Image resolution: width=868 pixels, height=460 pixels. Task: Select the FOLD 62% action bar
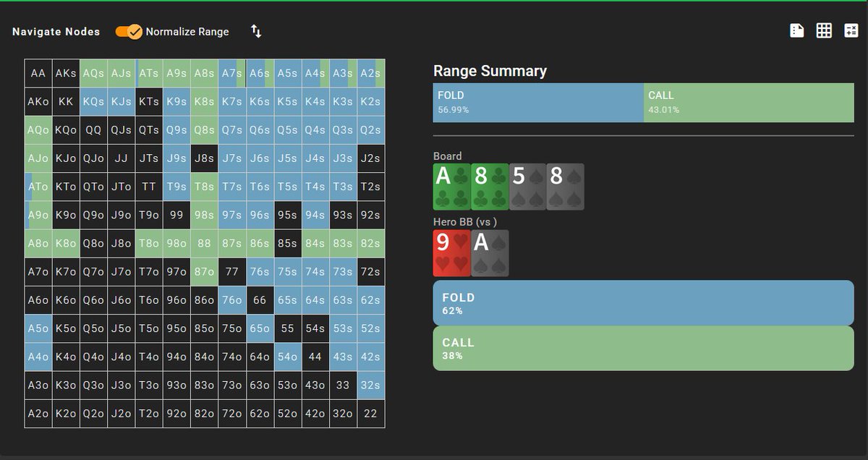pyautogui.click(x=643, y=303)
